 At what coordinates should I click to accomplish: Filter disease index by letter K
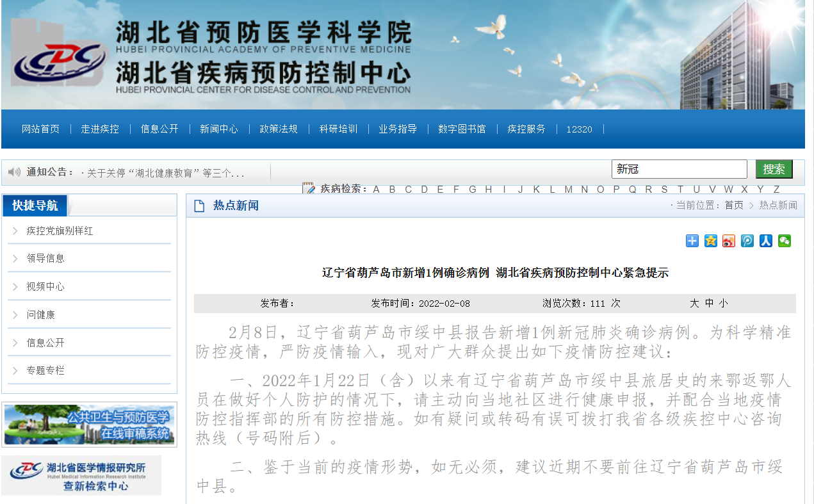pos(536,189)
